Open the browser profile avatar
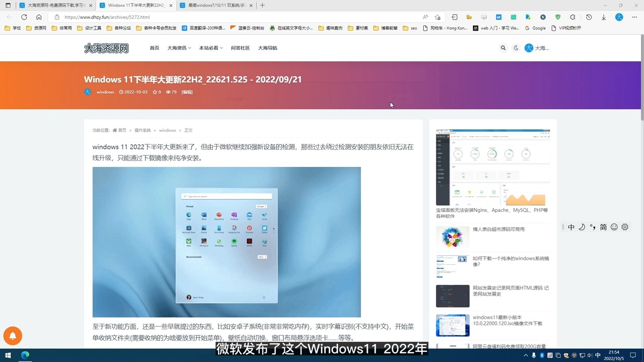644x362 pixels. click(x=619, y=17)
